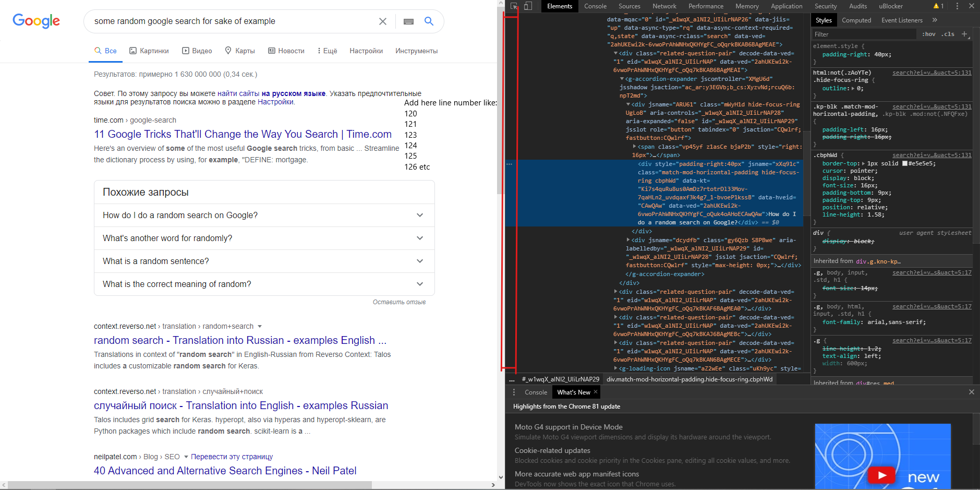Image resolution: width=980 pixels, height=490 pixels.
Task: Switch Google results to Видео
Action: [197, 51]
